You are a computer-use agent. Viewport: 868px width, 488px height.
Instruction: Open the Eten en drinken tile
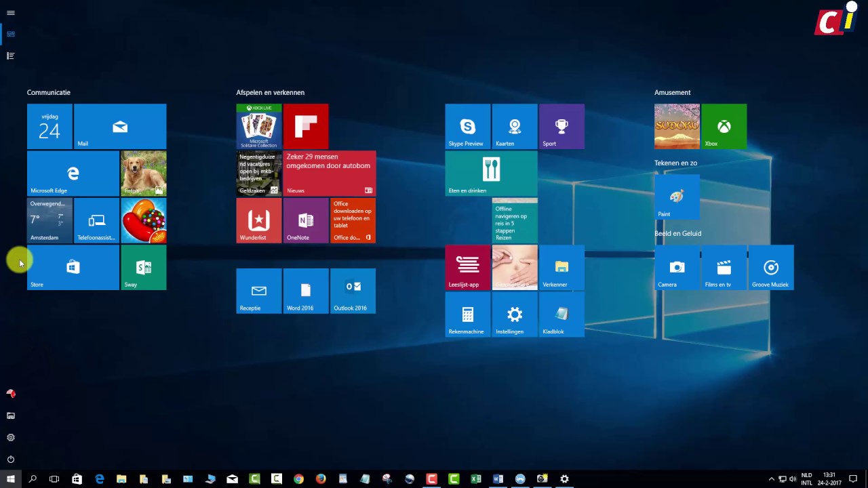pyautogui.click(x=492, y=174)
